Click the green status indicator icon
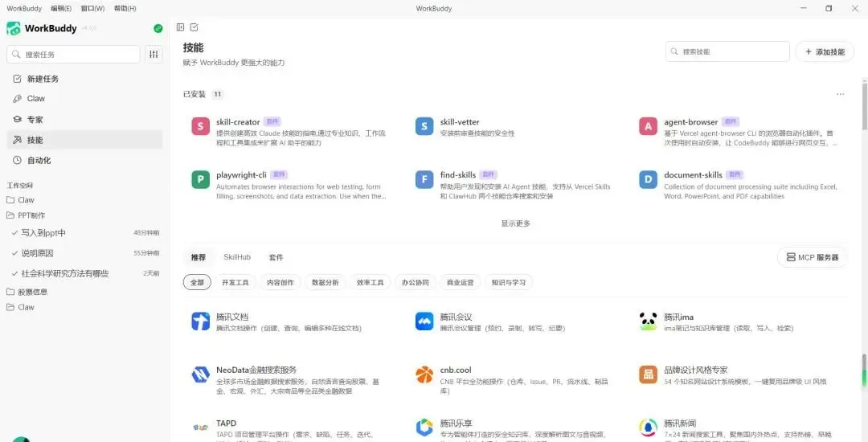The height and width of the screenshot is (442, 868). point(158,28)
